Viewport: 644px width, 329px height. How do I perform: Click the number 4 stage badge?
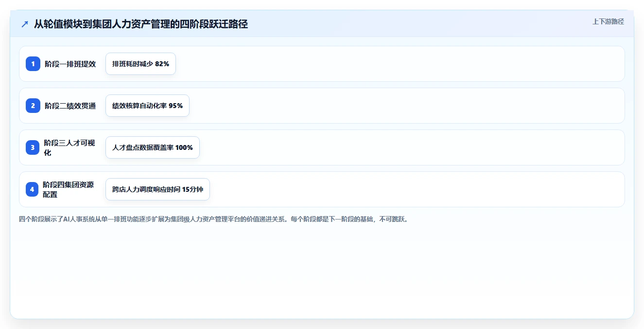coord(32,189)
